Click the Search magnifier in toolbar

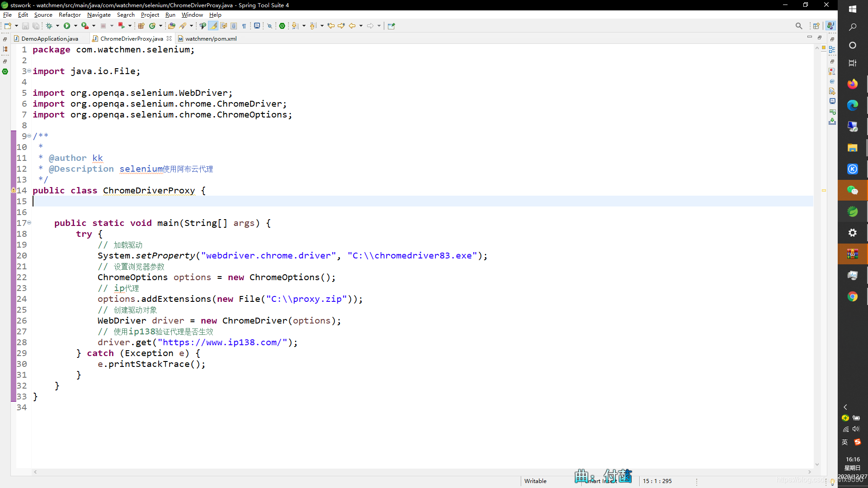pos(799,26)
